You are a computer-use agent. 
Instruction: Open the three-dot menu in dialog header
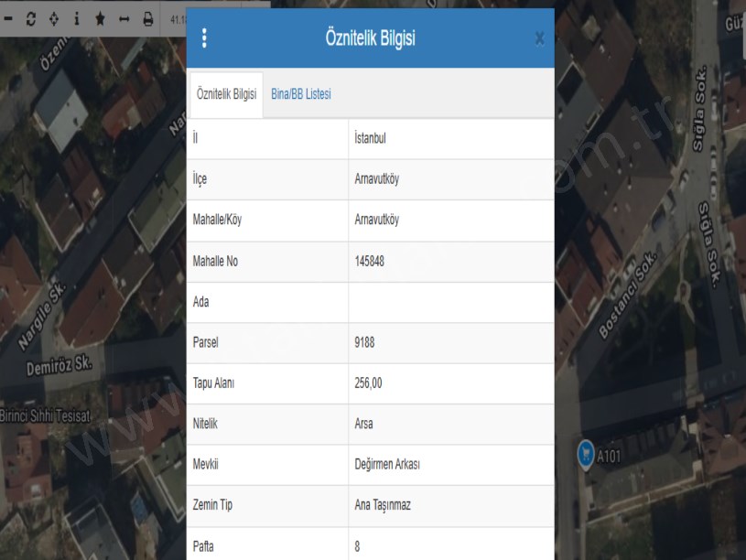[204, 38]
